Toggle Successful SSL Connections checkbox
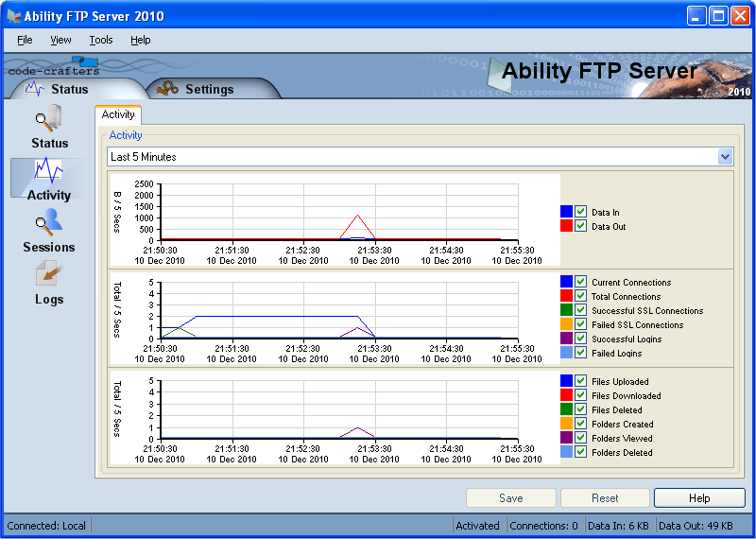756x539 pixels. point(580,310)
